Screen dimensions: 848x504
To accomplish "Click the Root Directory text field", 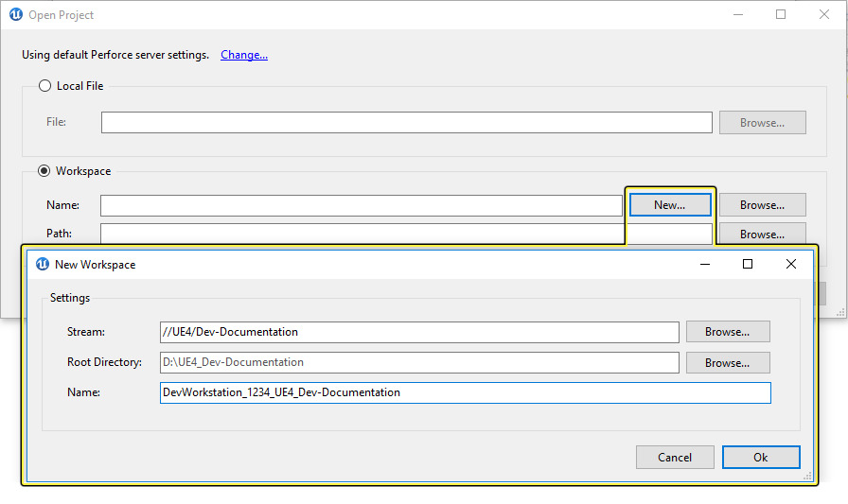I will [419, 362].
